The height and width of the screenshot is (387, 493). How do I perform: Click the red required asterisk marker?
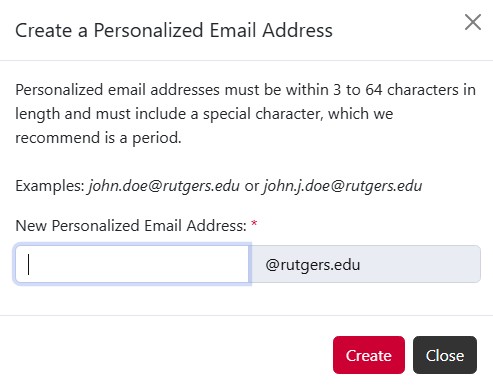click(254, 223)
